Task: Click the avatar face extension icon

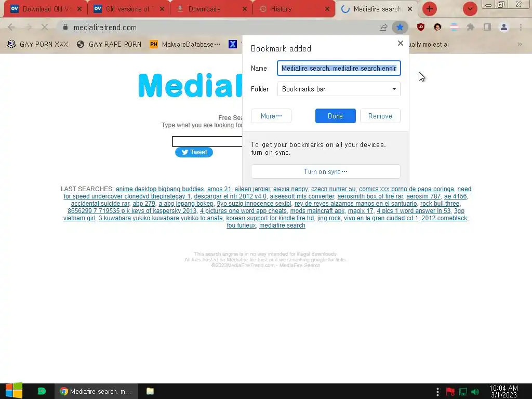Action: 437,27
